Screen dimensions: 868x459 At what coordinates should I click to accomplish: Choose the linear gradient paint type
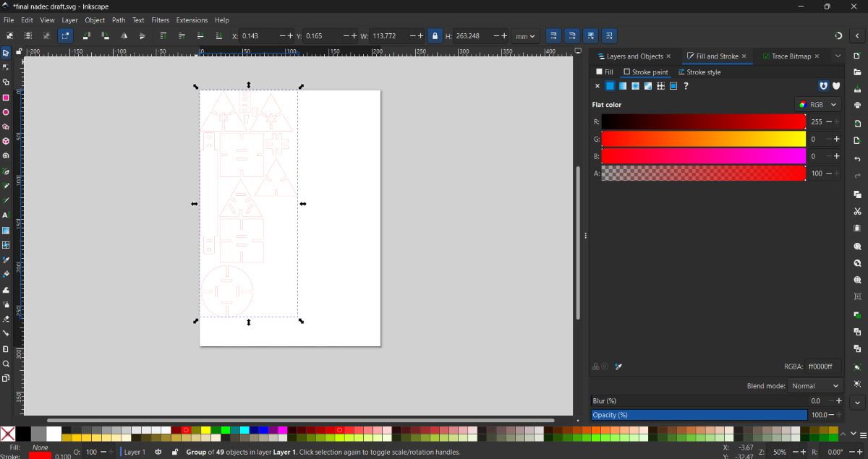tap(623, 86)
